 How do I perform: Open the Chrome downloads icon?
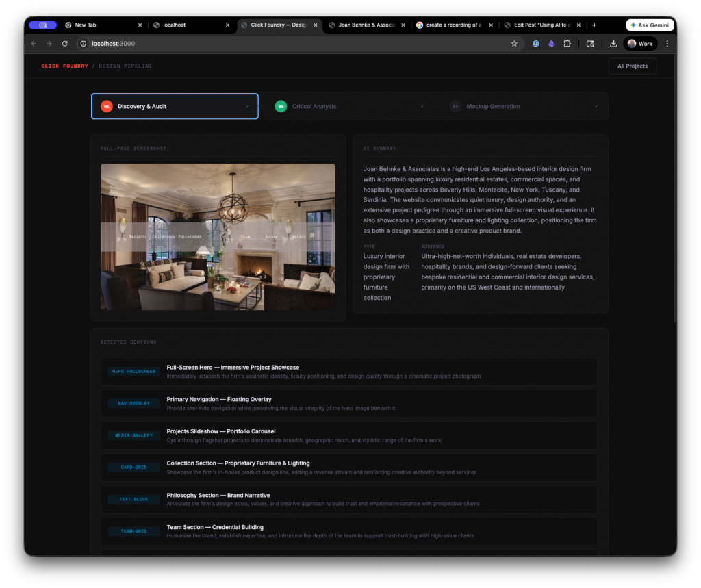click(x=613, y=44)
